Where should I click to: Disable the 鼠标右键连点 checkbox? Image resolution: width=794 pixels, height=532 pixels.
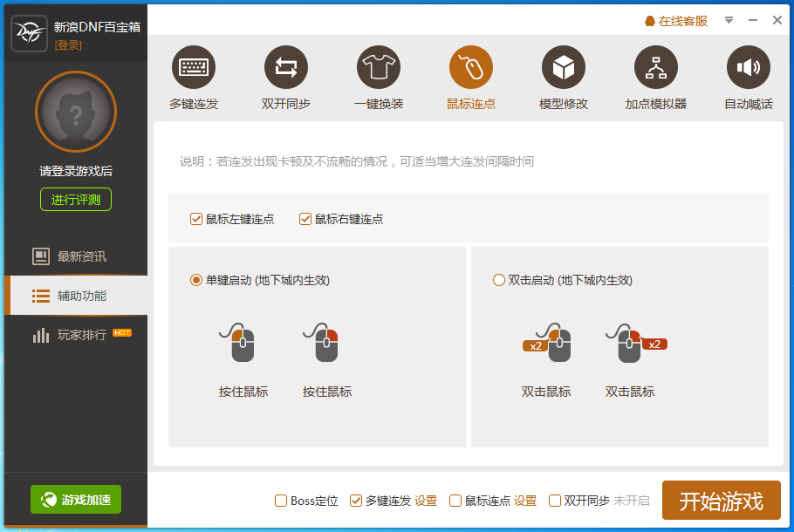point(305,219)
